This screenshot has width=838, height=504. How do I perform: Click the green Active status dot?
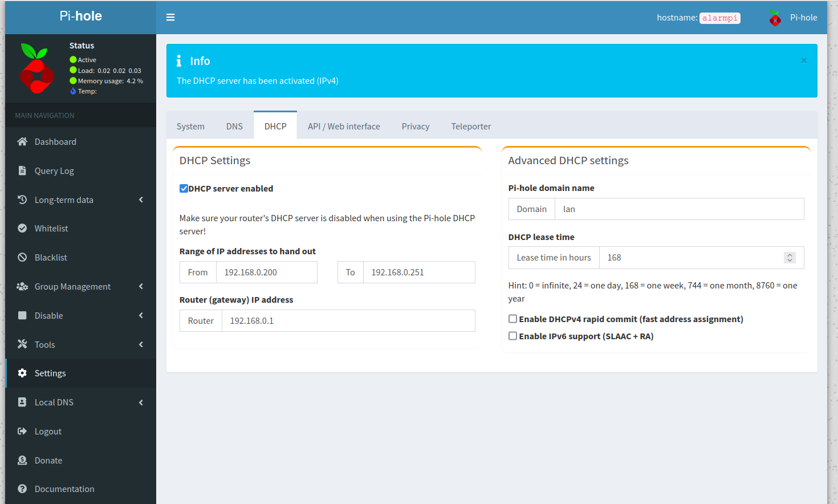coord(73,59)
